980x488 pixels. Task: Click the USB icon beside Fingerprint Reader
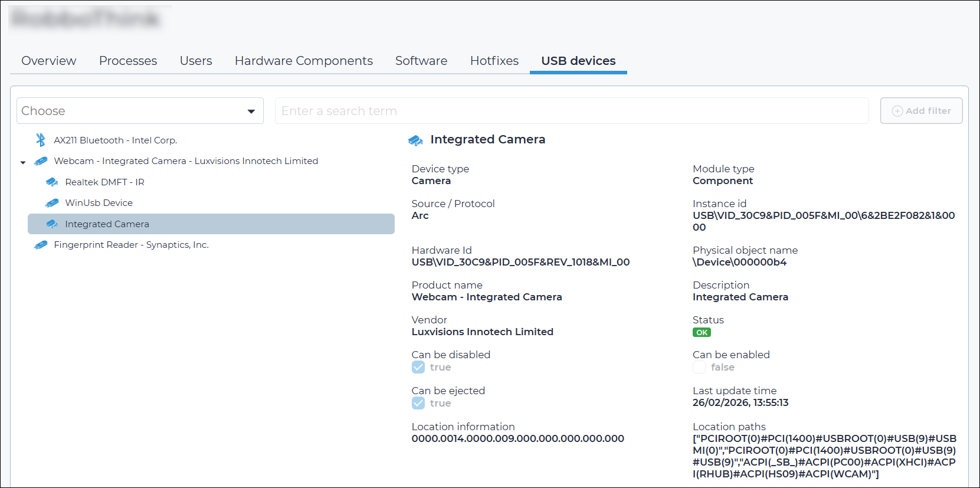(41, 245)
